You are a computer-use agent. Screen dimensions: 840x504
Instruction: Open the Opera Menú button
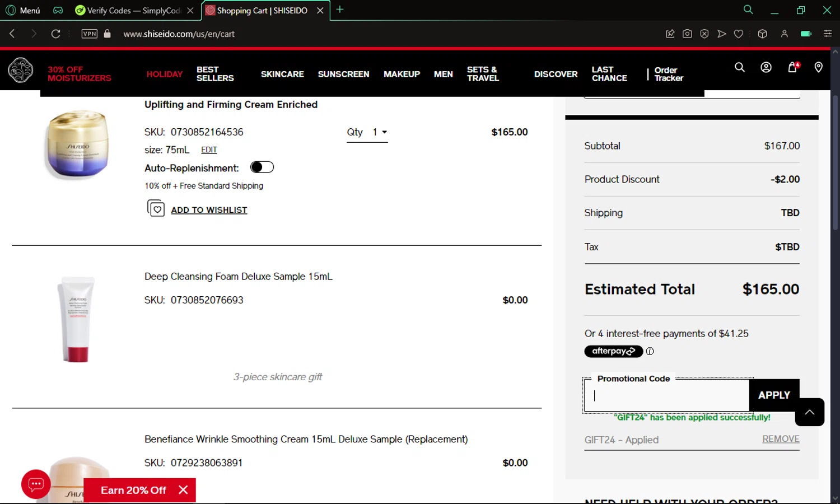[23, 10]
